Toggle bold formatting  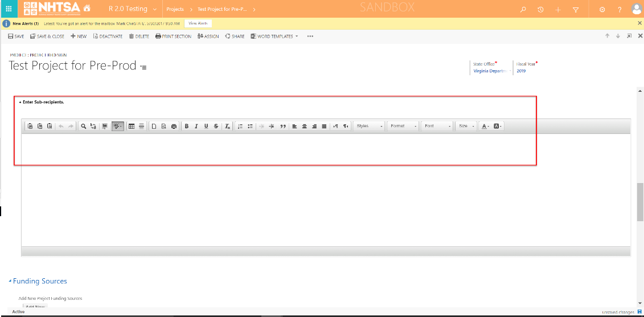[186, 126]
